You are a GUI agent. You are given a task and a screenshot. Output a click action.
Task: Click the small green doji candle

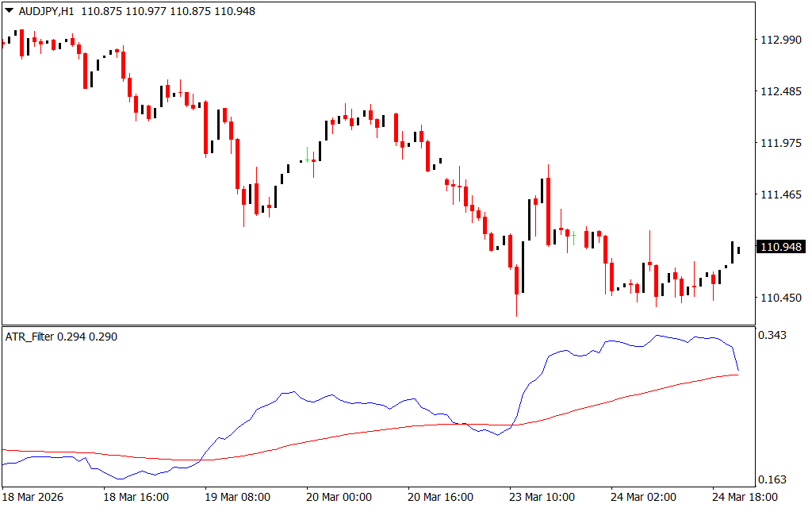(573, 235)
